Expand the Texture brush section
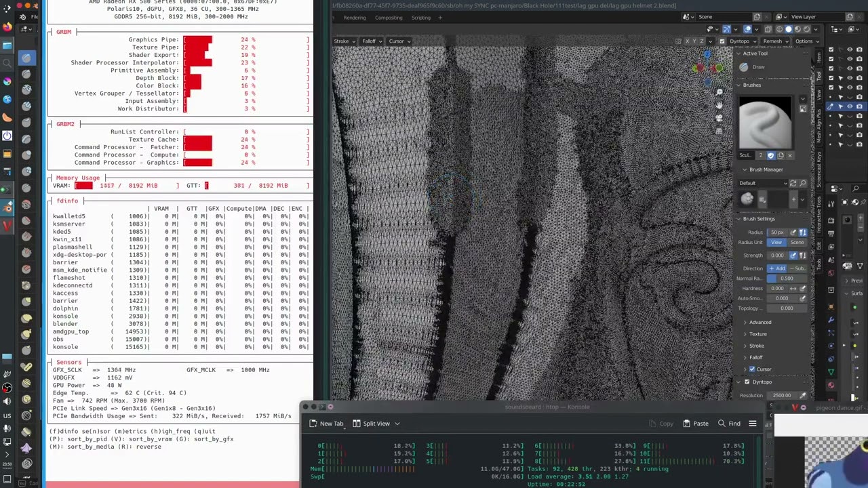This screenshot has height=488, width=868. click(x=757, y=334)
